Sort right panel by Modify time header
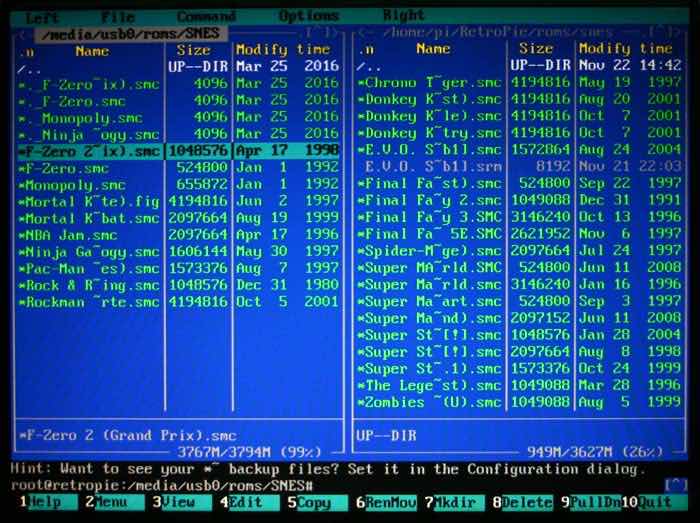Screen dimensions: 700x523 (x=625, y=48)
